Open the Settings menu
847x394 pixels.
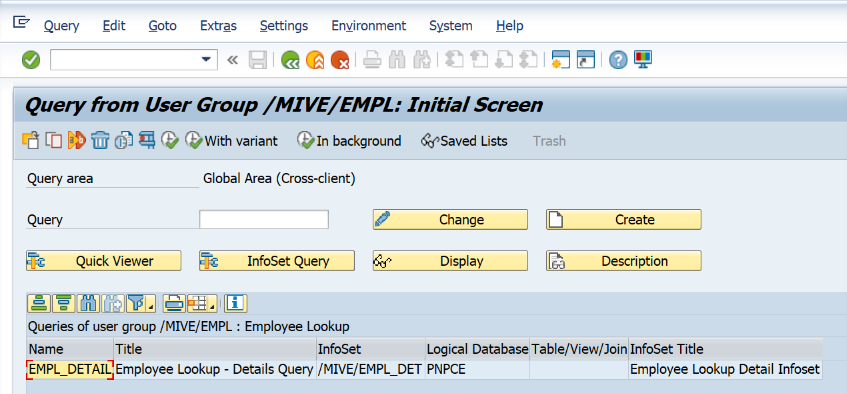(x=284, y=25)
